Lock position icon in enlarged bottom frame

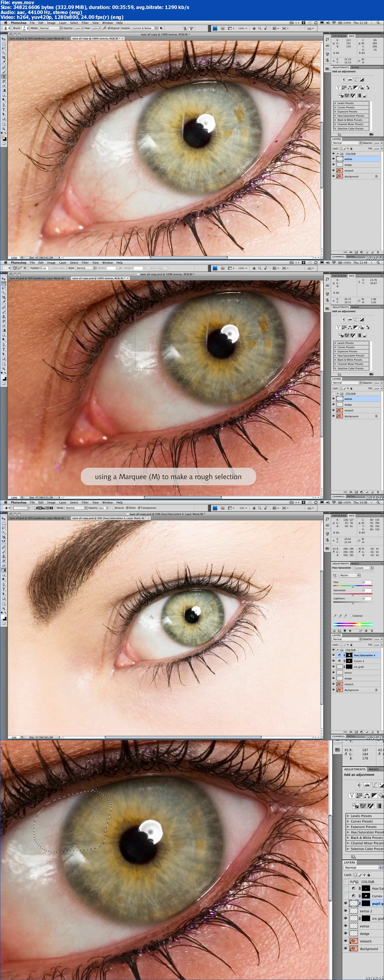click(364, 875)
